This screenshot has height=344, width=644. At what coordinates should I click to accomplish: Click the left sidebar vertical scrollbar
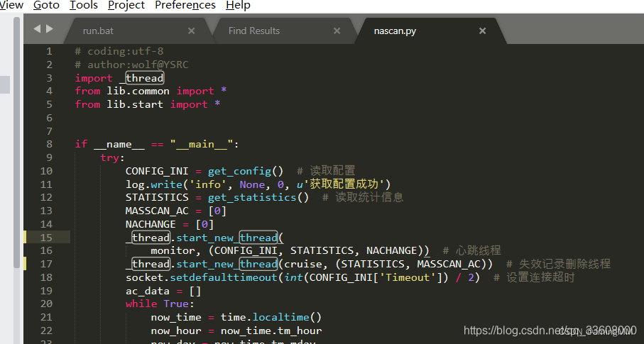point(16,143)
